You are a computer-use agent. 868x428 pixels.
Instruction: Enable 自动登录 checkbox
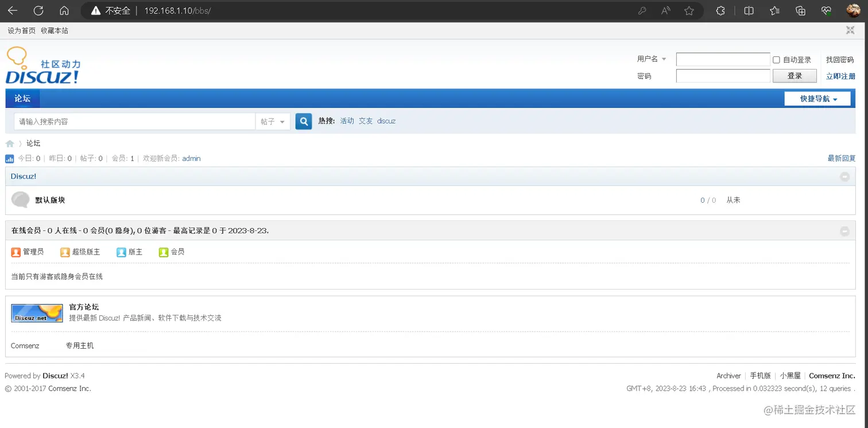pos(776,60)
